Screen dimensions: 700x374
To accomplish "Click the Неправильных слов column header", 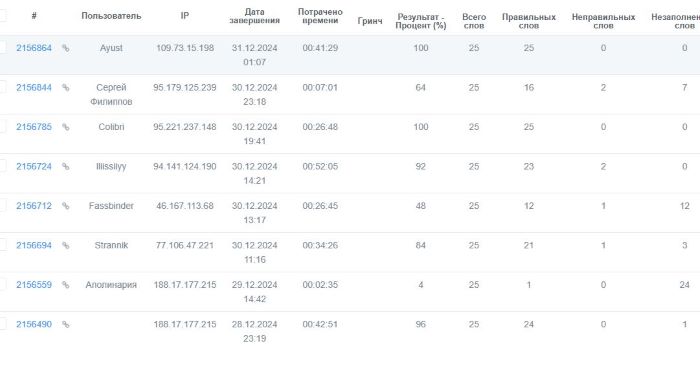I will (603, 21).
